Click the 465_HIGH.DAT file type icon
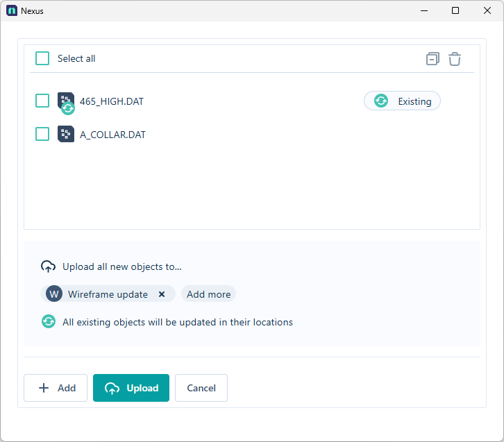Image resolution: width=504 pixels, height=442 pixels. [x=65, y=101]
